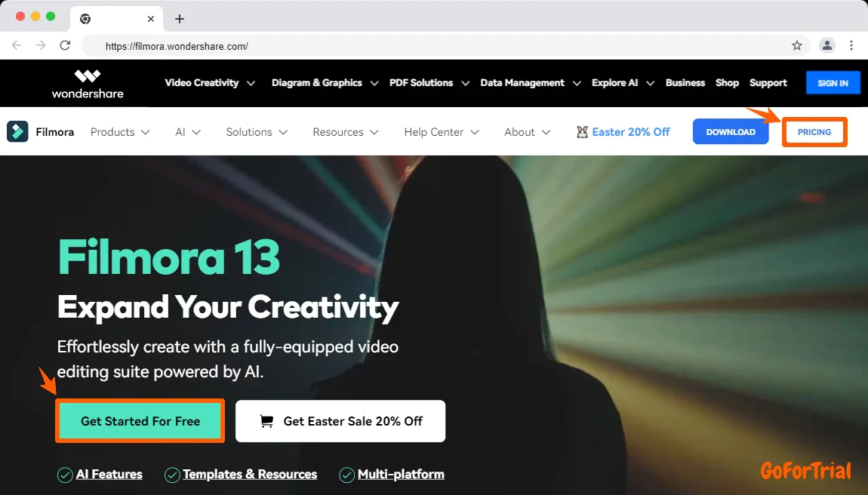868x495 pixels.
Task: Expand Video Creativity menu
Action: 210,83
